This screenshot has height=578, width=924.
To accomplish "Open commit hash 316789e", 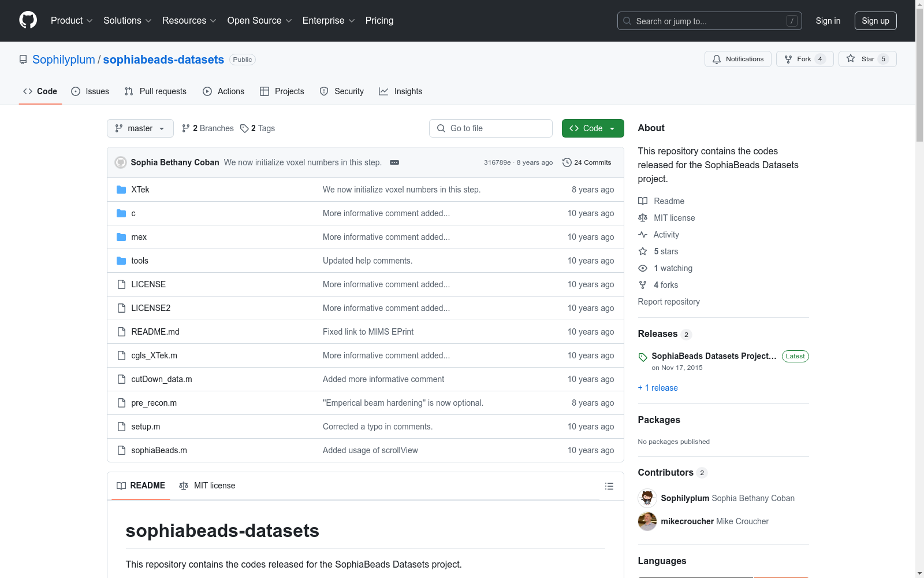I will (497, 162).
